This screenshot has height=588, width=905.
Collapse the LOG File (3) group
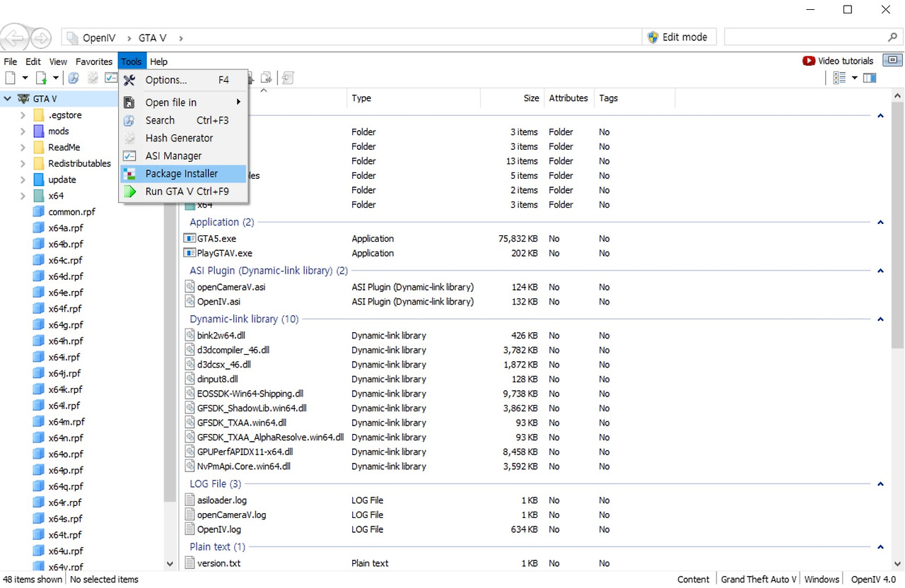[x=880, y=484]
